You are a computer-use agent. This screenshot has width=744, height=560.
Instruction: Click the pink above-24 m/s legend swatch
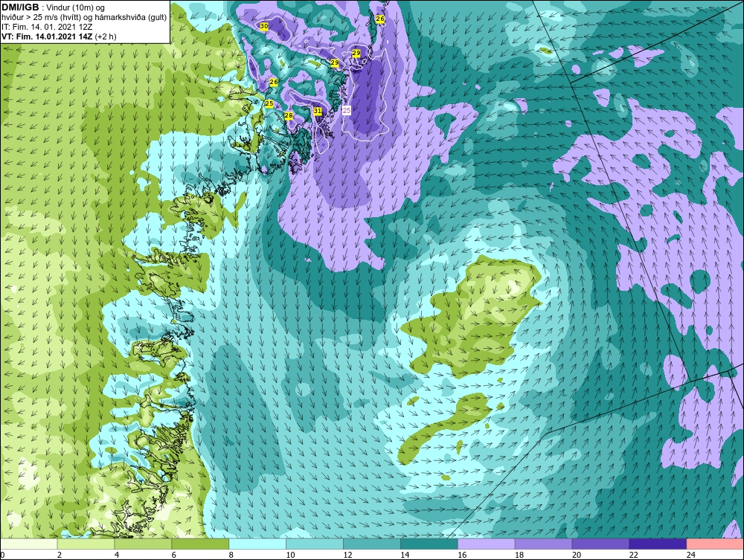[715, 544]
